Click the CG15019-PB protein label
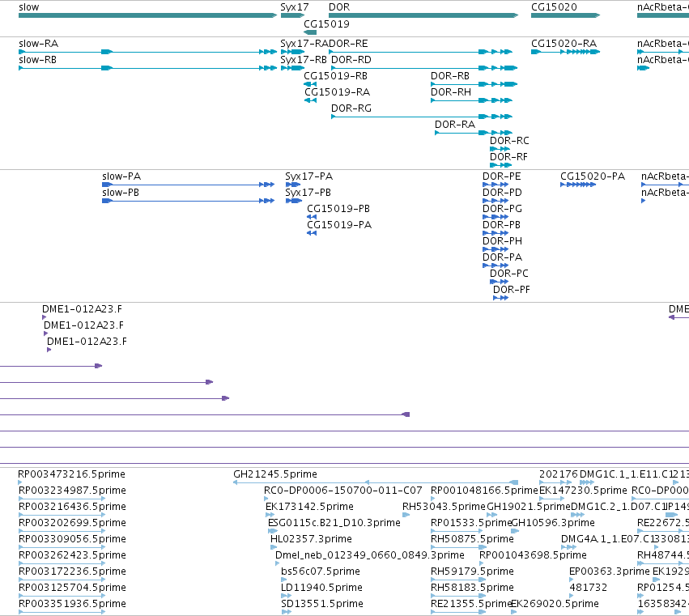This screenshot has height=616, width=689. tap(338, 209)
